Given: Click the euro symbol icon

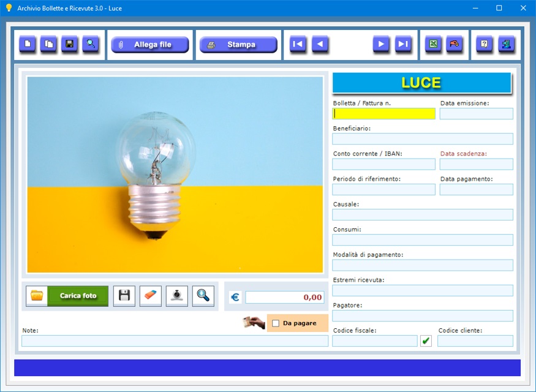Looking at the screenshot, I should click(235, 297).
